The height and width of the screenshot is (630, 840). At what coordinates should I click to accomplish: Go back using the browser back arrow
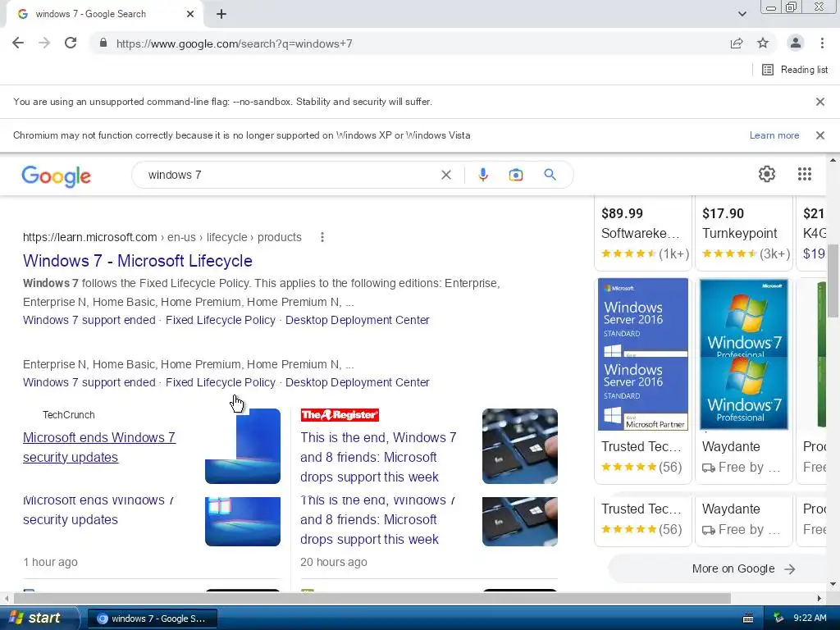(x=18, y=43)
